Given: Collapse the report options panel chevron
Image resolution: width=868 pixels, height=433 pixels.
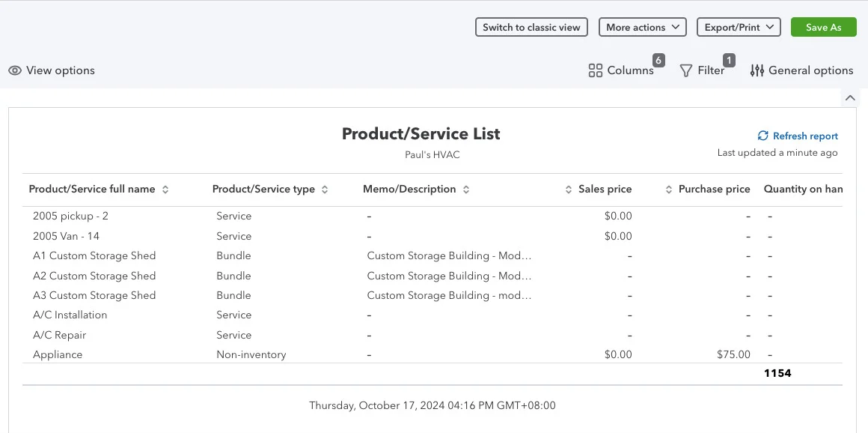Looking at the screenshot, I should point(850,98).
